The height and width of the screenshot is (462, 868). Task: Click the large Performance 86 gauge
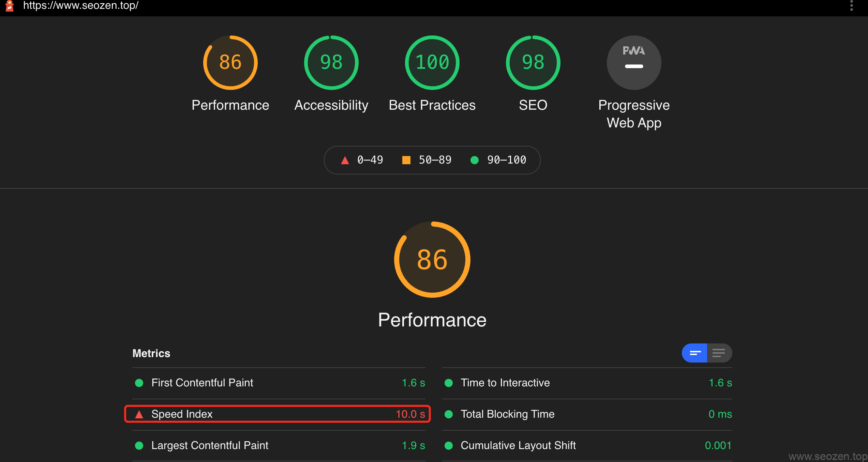(432, 260)
